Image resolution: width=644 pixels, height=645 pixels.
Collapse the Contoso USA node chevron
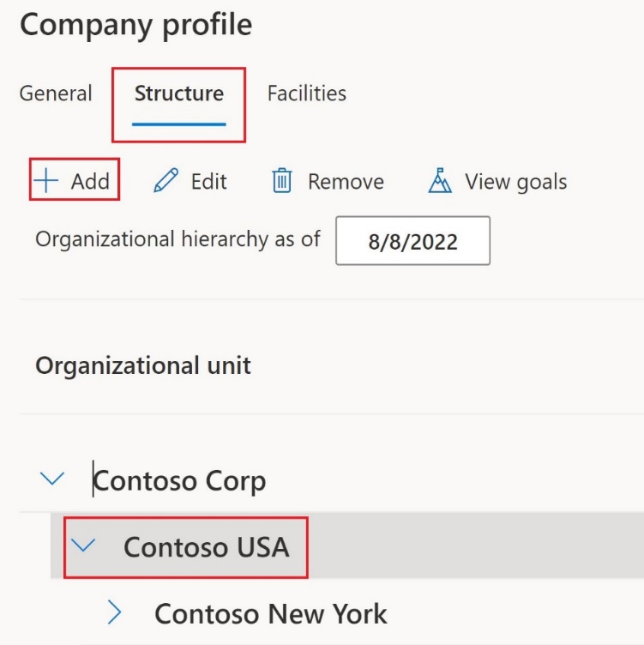click(84, 546)
